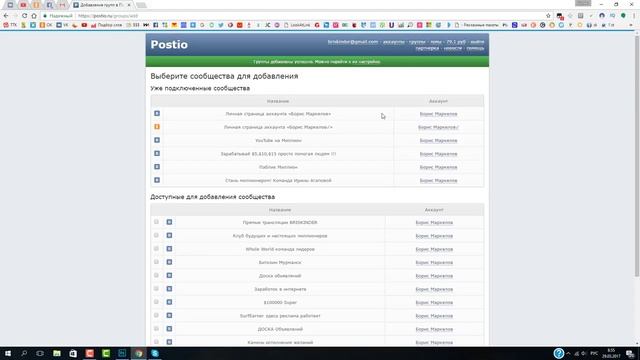The width and height of the screenshot is (640, 360).
Task: Click выйти to log out
Action: 477,42
